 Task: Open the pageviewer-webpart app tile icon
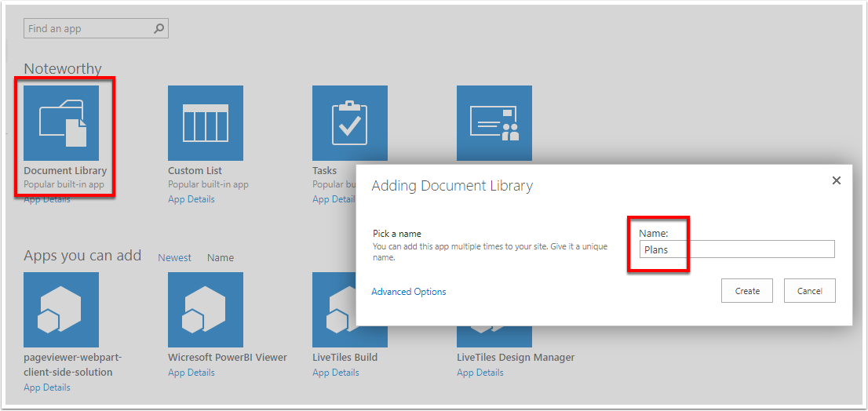click(x=61, y=309)
